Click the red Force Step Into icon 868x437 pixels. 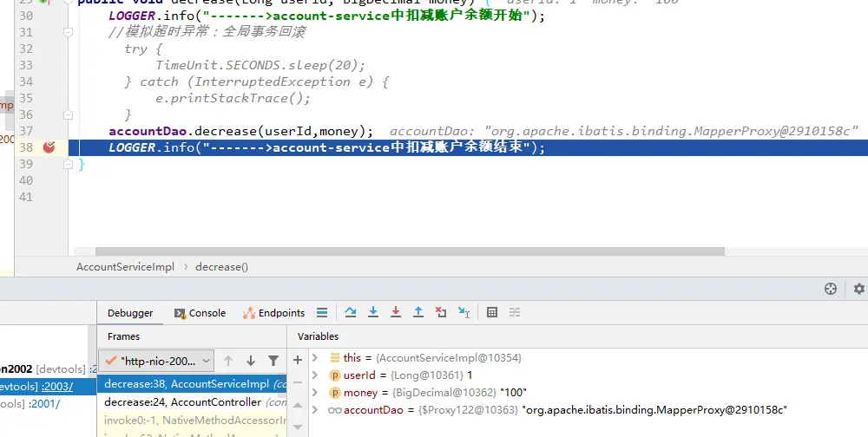coord(395,312)
